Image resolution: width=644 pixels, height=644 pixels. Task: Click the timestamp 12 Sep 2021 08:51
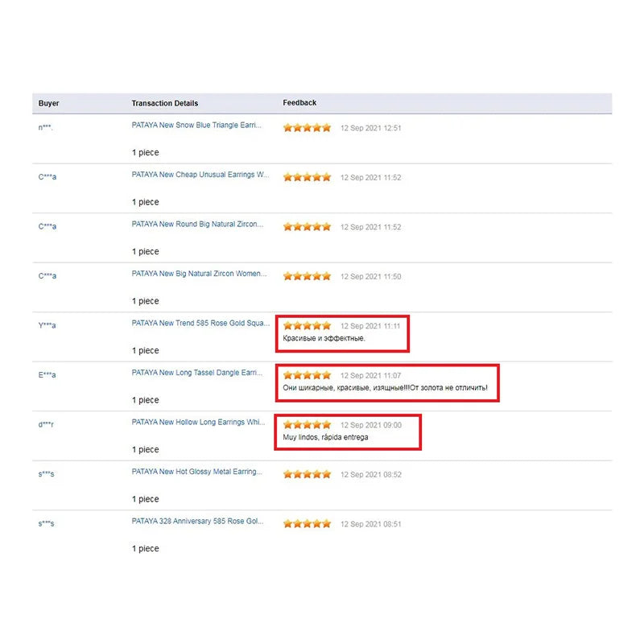[370, 524]
